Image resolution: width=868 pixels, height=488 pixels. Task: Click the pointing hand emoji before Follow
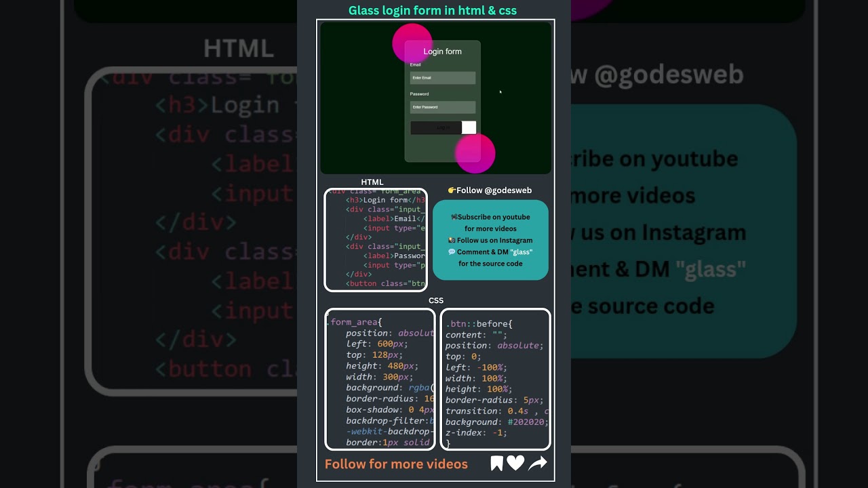[452, 190]
